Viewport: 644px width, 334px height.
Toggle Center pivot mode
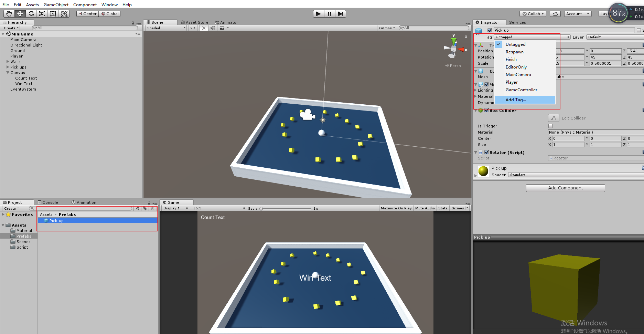click(87, 14)
